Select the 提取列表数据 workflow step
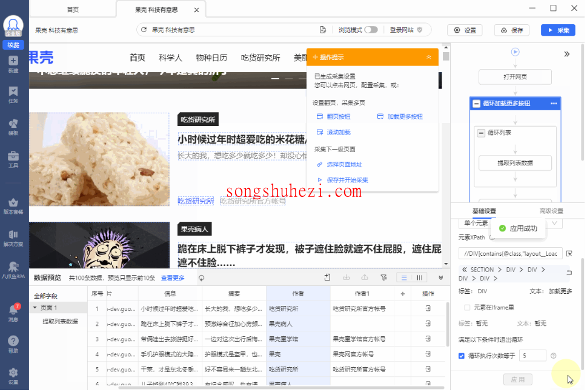Screen dimensions: 587x392 pos(516,163)
